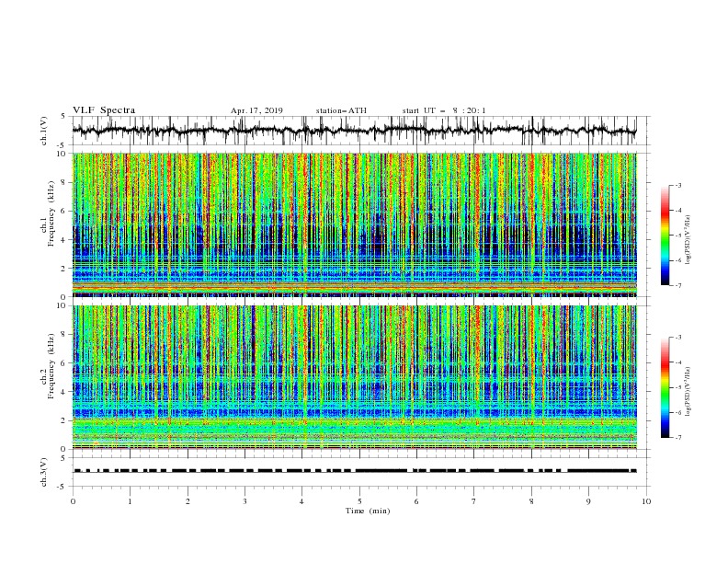Click the ch.1 spectrogram panel
Screen dimensions: 728x563
click(x=354, y=224)
